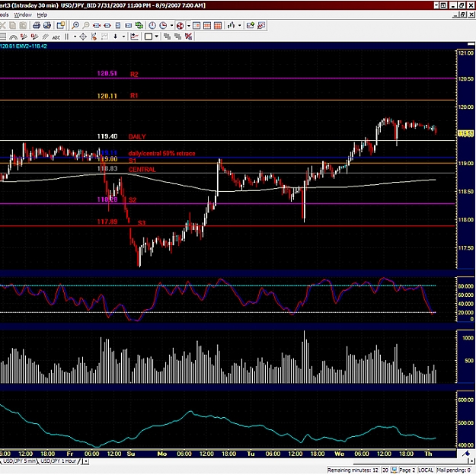Click the fit-to-window chart icon
The image size is (476, 475).
click(128, 25)
